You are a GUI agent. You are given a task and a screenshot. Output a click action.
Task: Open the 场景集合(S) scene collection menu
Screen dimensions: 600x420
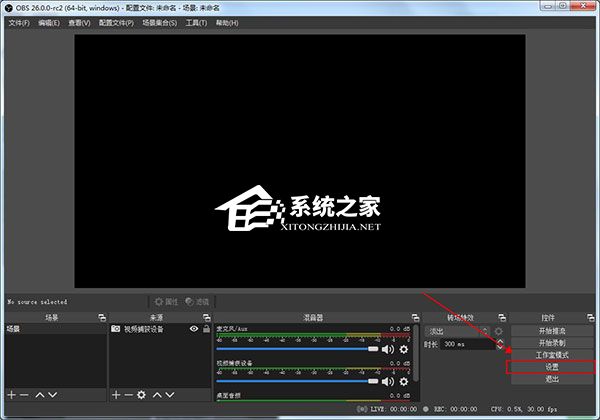click(x=160, y=23)
